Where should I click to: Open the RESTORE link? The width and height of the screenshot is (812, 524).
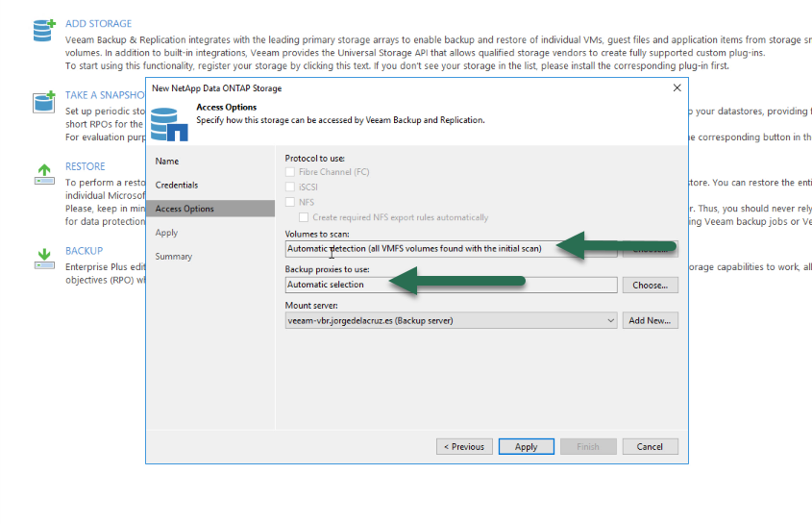pyautogui.click(x=85, y=166)
